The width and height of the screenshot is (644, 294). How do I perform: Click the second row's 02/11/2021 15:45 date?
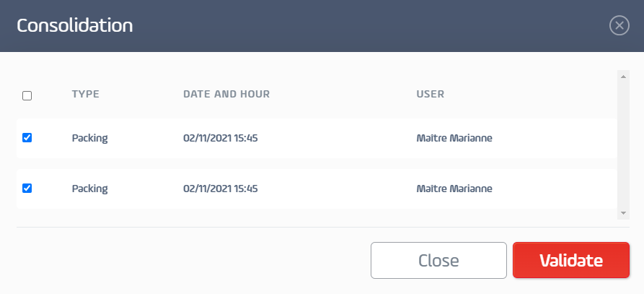(x=220, y=189)
